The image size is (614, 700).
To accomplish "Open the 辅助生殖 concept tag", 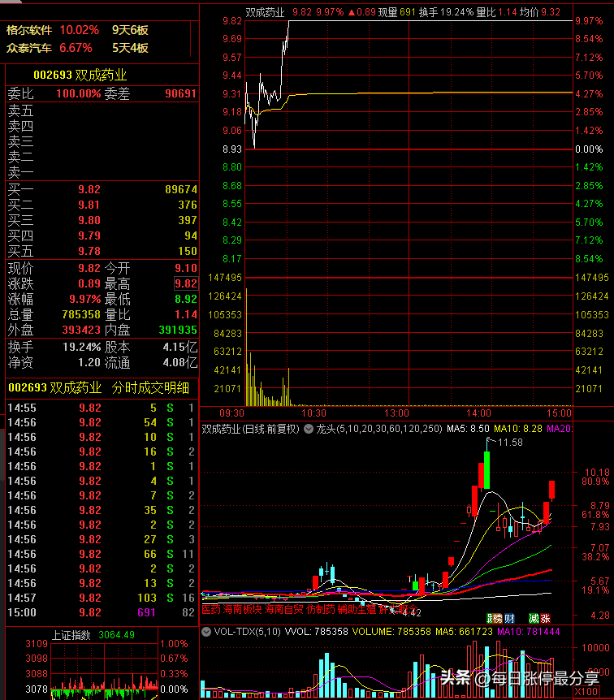I will click(x=357, y=609).
